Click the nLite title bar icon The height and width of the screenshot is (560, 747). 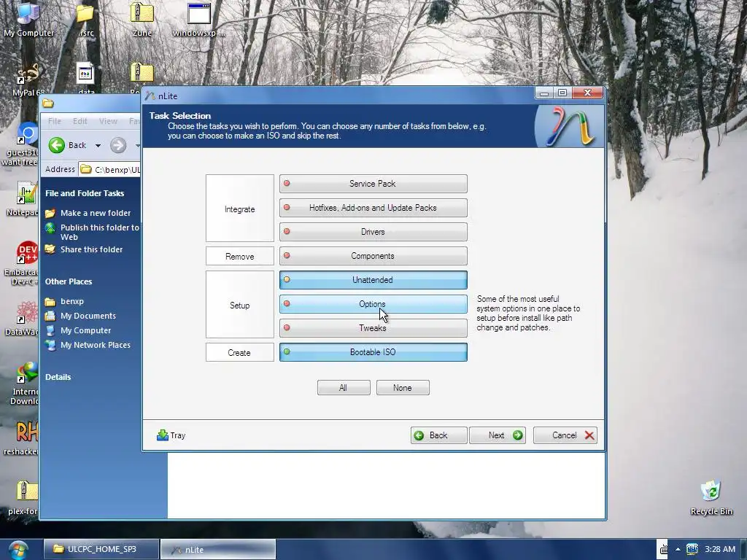point(150,96)
